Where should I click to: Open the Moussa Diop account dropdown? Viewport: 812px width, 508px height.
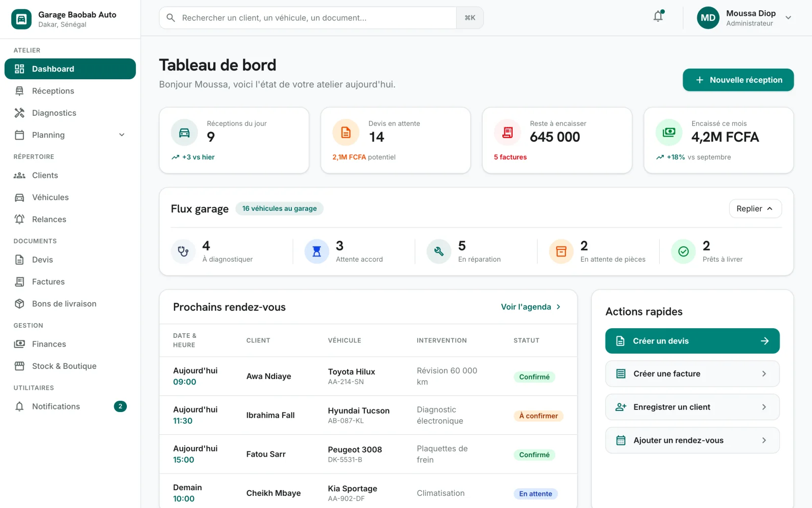[788, 18]
